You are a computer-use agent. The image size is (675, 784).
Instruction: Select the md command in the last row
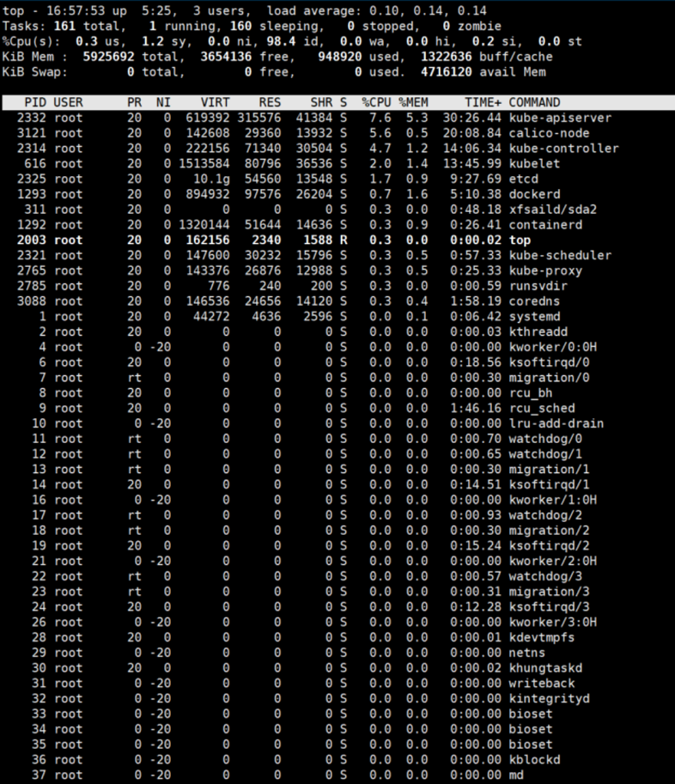(x=516, y=775)
